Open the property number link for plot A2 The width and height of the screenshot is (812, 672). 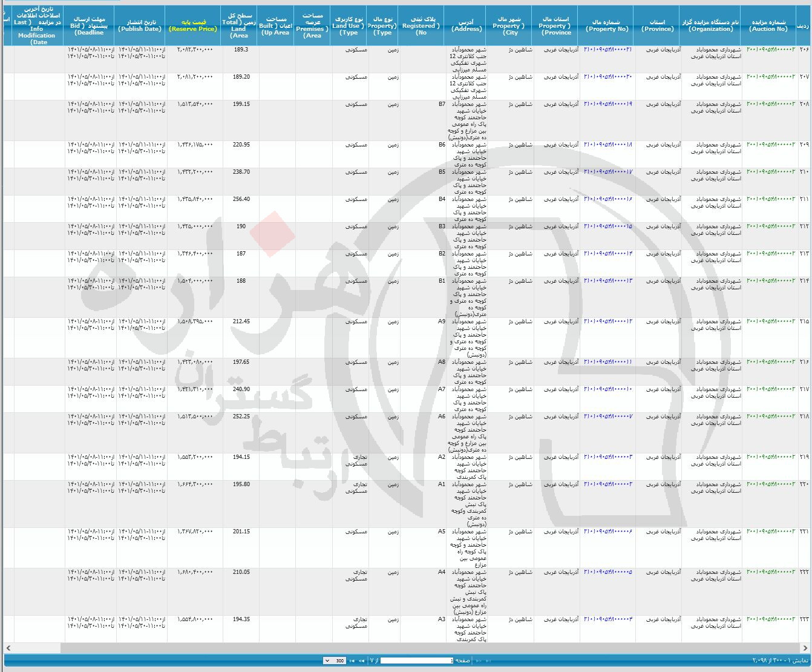607,457
